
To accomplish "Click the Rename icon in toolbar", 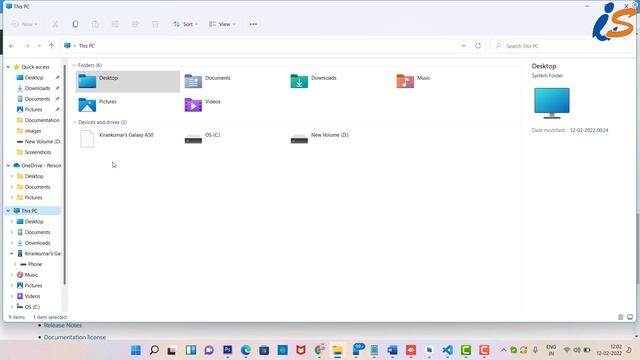I will tap(115, 24).
